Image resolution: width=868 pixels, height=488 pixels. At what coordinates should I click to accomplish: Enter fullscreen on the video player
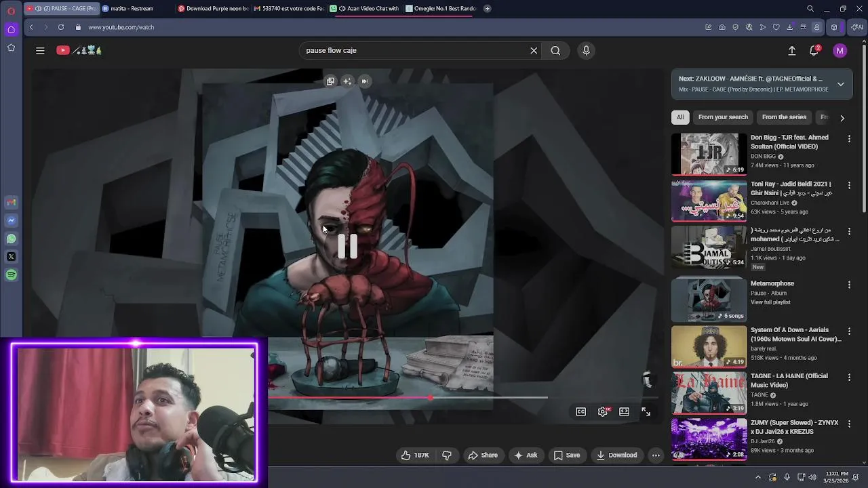[646, 411]
